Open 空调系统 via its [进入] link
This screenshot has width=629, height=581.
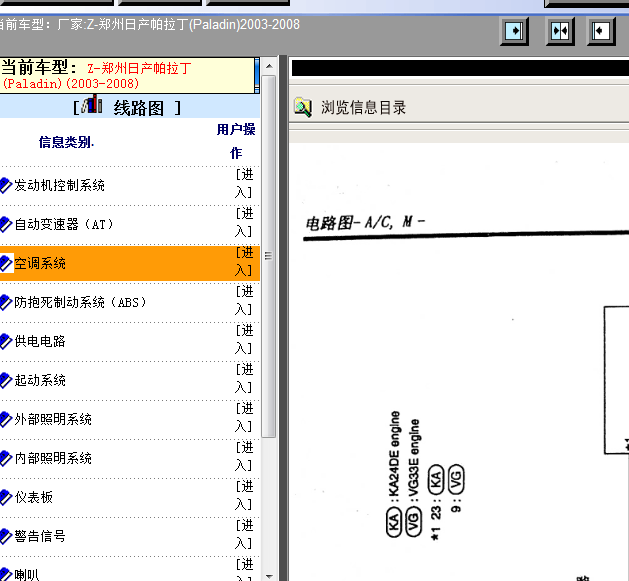click(244, 261)
